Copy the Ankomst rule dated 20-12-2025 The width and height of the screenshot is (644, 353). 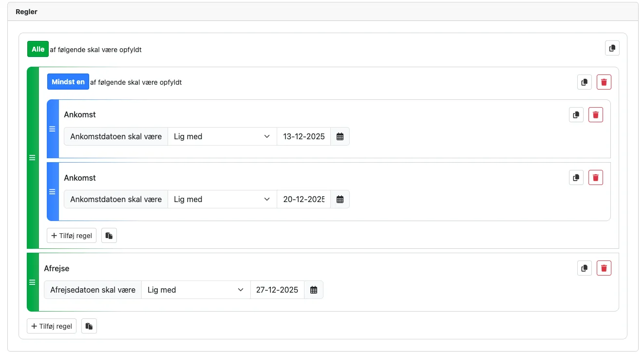coord(576,178)
